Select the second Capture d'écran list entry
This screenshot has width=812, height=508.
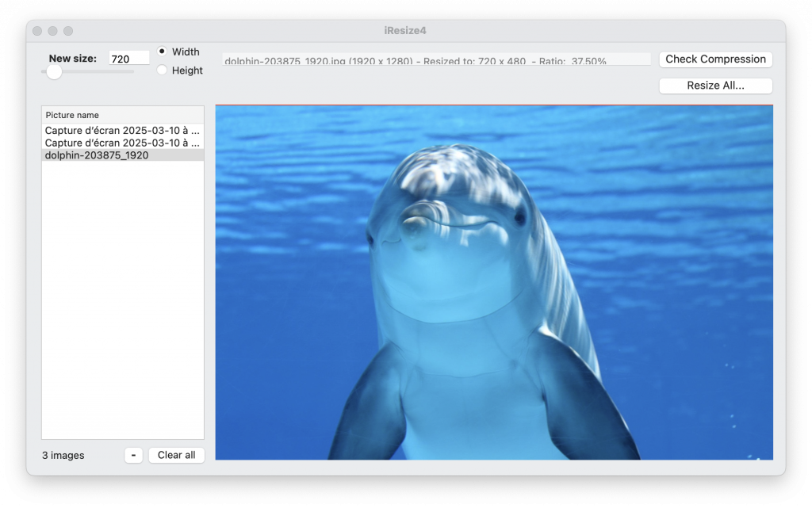(123, 143)
